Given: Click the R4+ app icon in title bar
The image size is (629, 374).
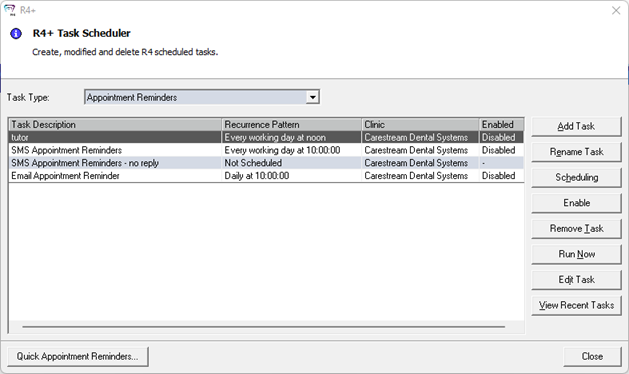Looking at the screenshot, I should (10, 10).
